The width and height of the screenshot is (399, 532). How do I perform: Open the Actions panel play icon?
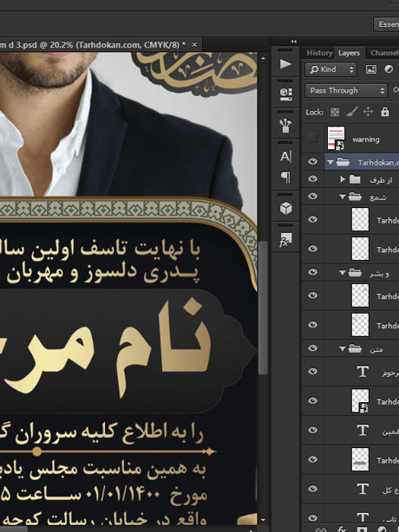[285, 64]
